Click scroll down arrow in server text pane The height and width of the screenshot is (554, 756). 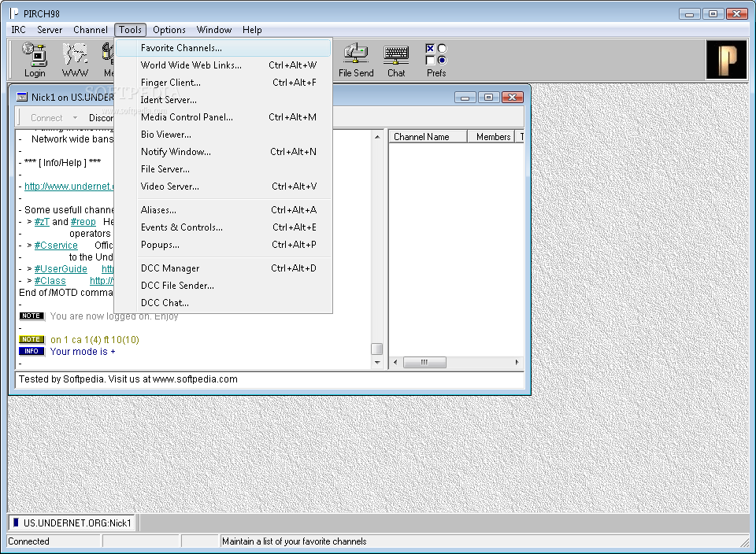[x=377, y=362]
